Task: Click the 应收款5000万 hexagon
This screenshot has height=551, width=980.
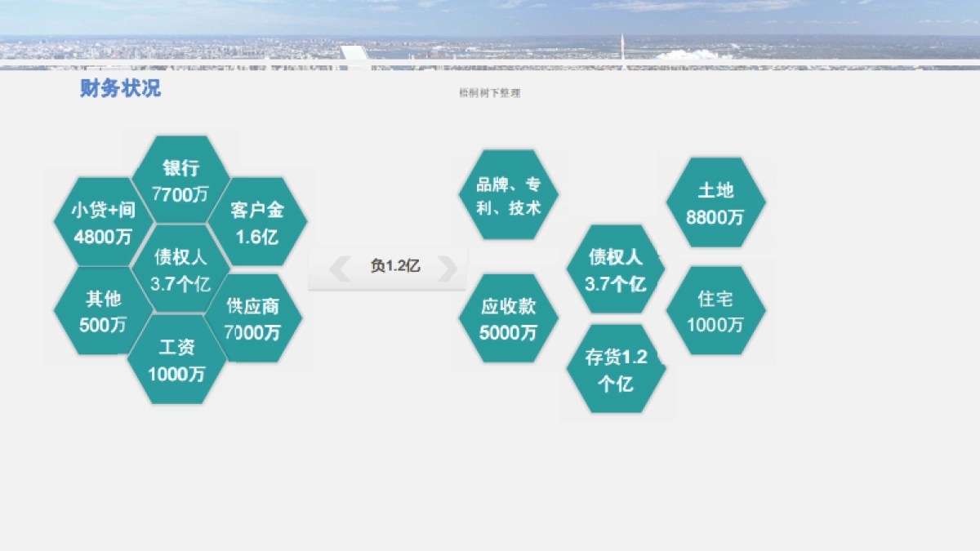Action: pos(510,318)
